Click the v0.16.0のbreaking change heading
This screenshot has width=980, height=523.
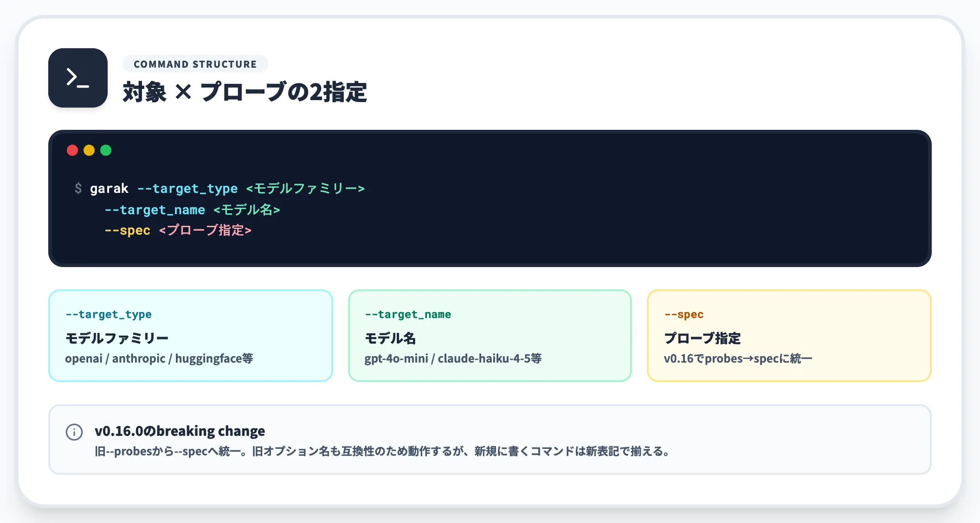pyautogui.click(x=180, y=431)
